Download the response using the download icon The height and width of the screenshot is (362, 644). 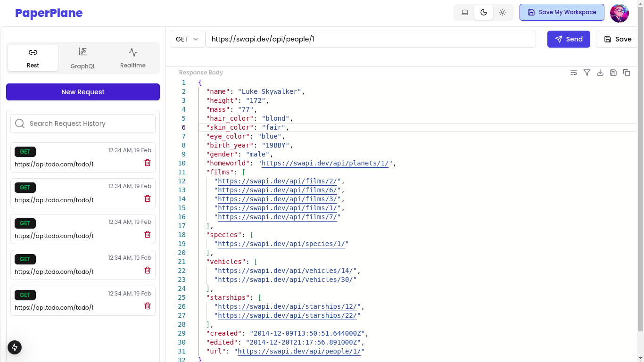(600, 73)
